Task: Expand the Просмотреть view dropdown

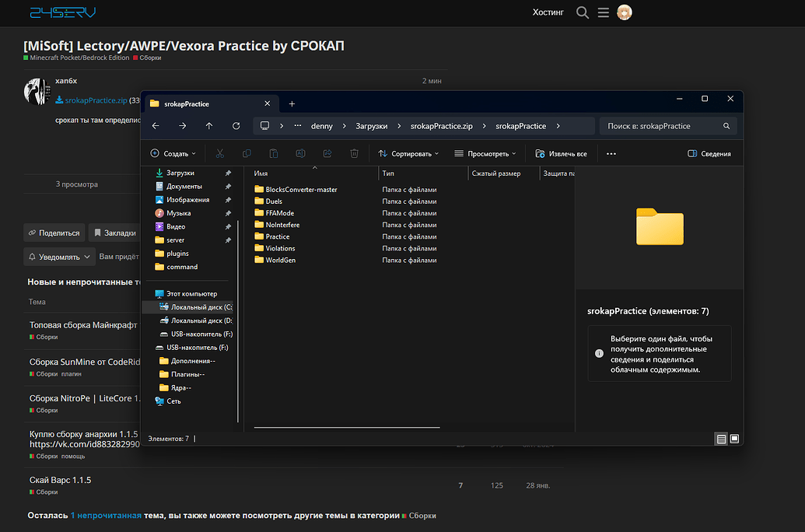Action: pyautogui.click(x=485, y=154)
